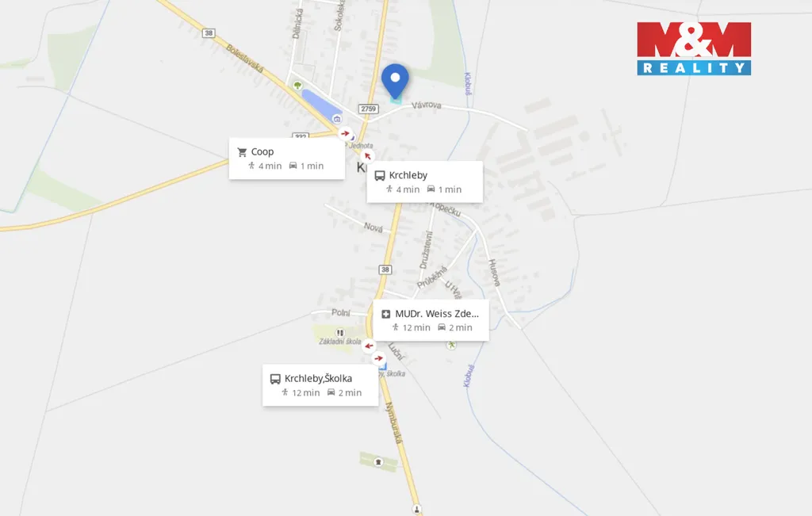
Task: Click the 38 road shield on Boleslavská
Action: pyautogui.click(x=209, y=33)
